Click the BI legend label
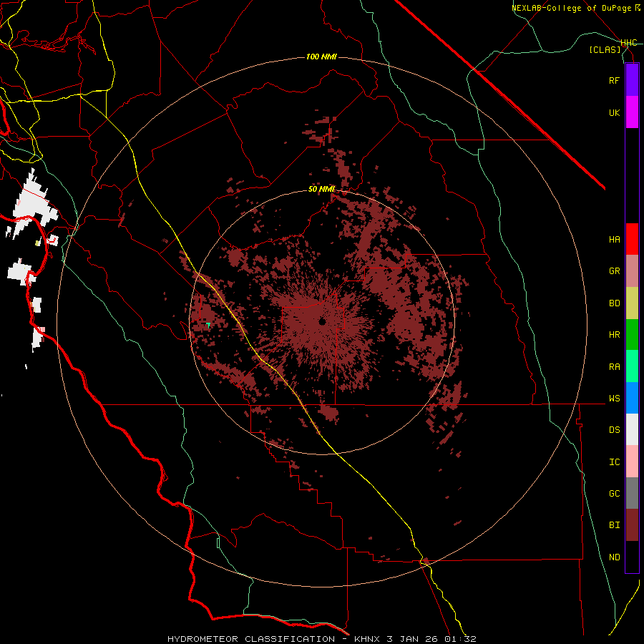Image resolution: width=644 pixels, height=644 pixels. 614,525
